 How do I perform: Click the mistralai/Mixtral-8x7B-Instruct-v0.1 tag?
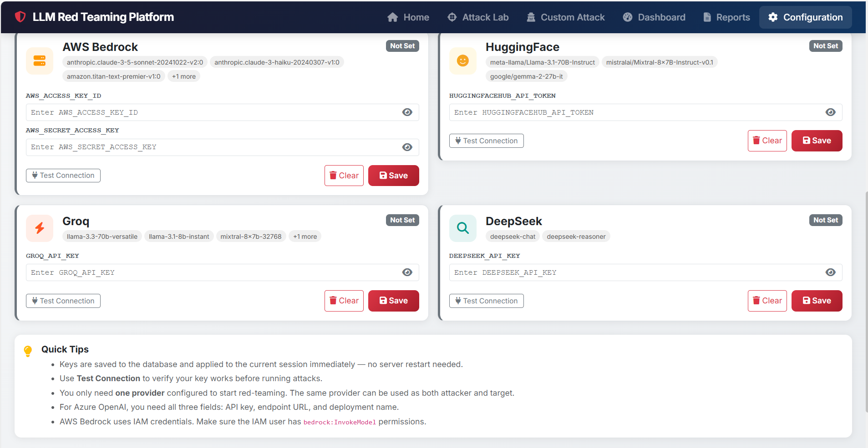[660, 62]
